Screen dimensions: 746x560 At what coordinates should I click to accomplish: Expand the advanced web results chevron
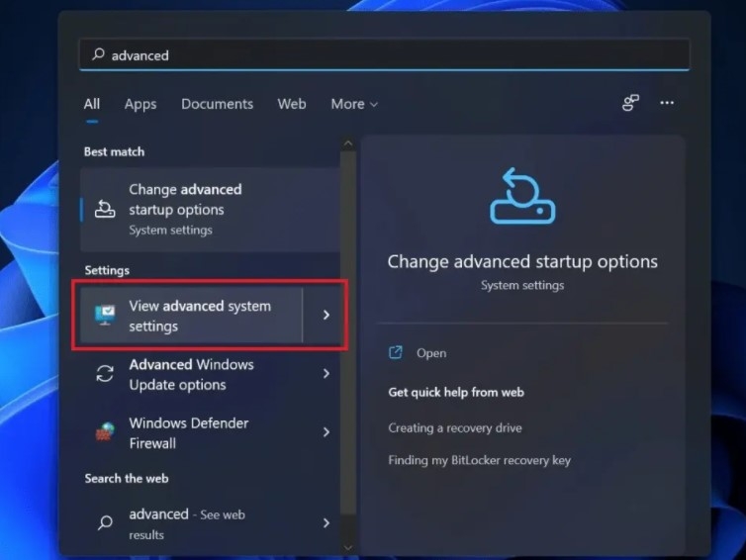click(326, 523)
